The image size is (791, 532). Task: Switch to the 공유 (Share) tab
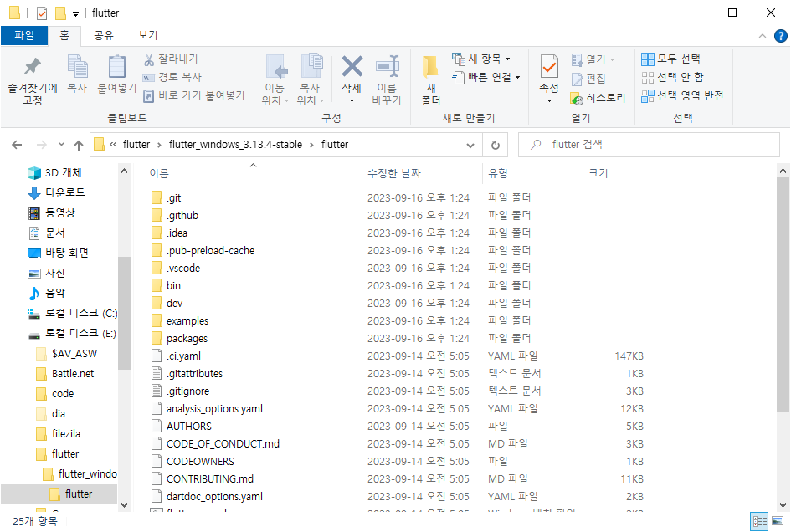tap(104, 35)
